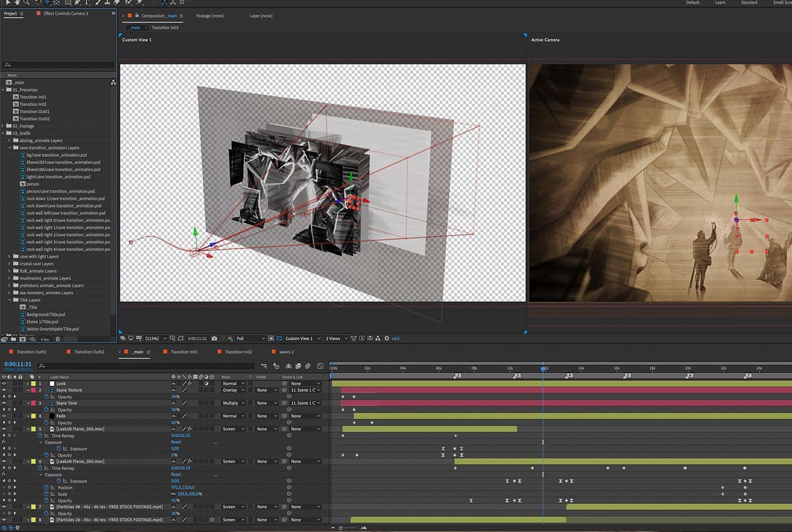Select the Clone Stamp tool

pyautogui.click(x=107, y=3)
